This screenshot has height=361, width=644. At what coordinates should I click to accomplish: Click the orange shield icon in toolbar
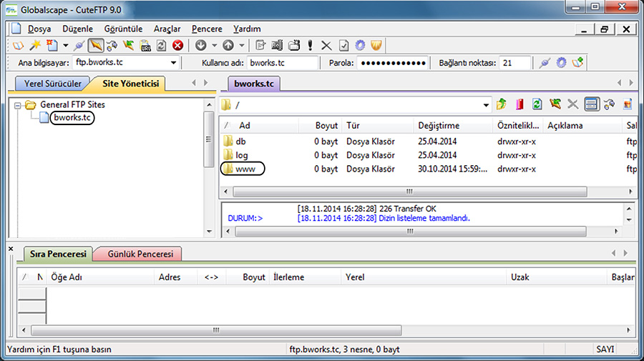click(x=376, y=46)
